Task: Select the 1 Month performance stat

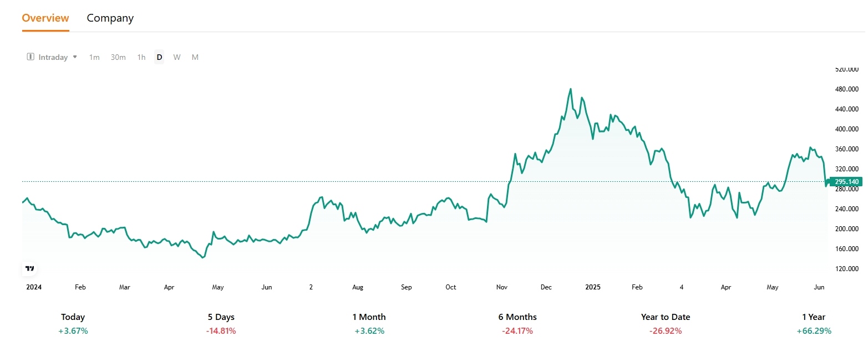Action: click(369, 324)
